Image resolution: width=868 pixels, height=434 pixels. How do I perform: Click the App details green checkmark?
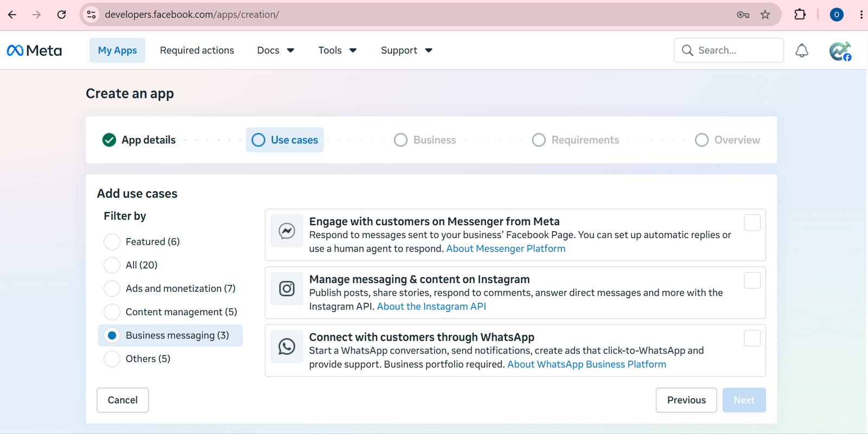coord(109,140)
